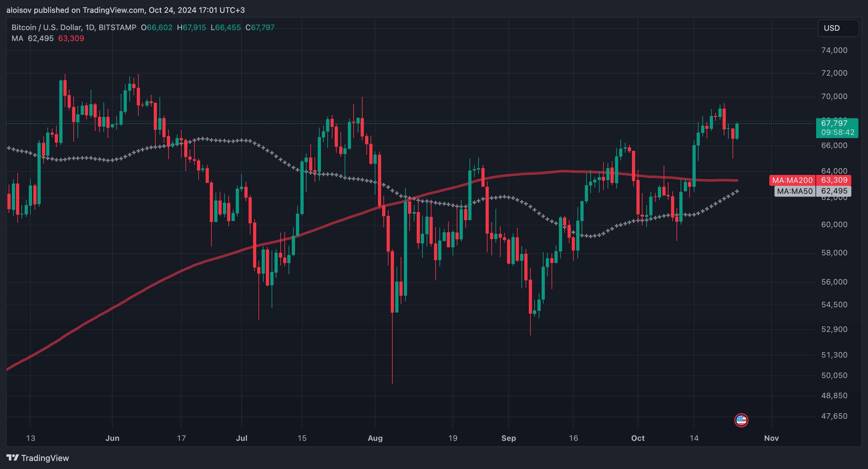
Task: Click the close value C67,797 in legend
Action: click(260, 27)
